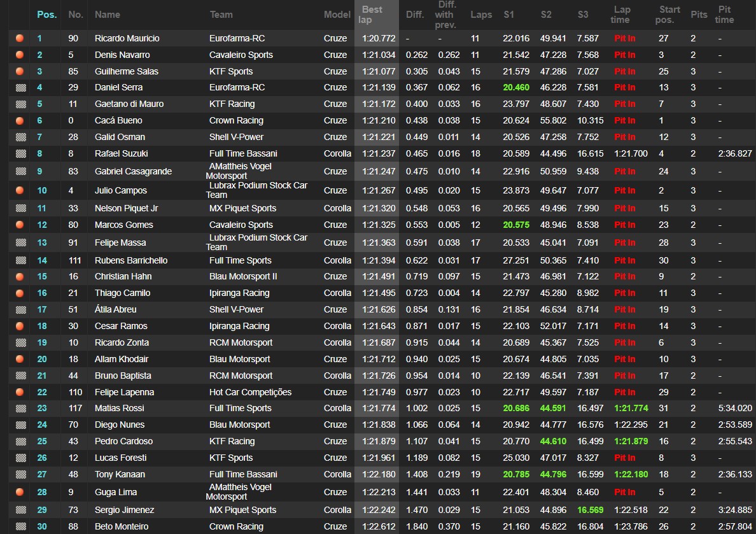Image resolution: width=756 pixels, height=534 pixels.
Task: Click the checkered flag icon beside Galid Osman
Action: (21, 137)
